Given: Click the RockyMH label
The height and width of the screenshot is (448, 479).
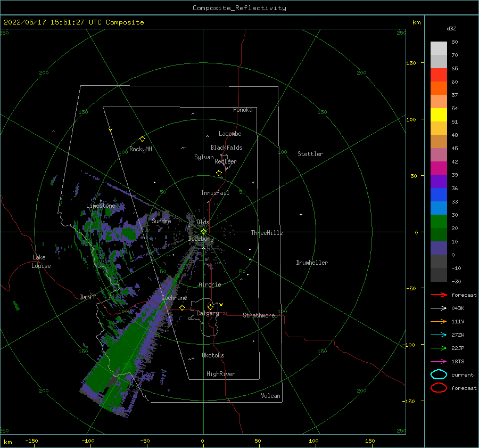Looking at the screenshot, I should [141, 149].
